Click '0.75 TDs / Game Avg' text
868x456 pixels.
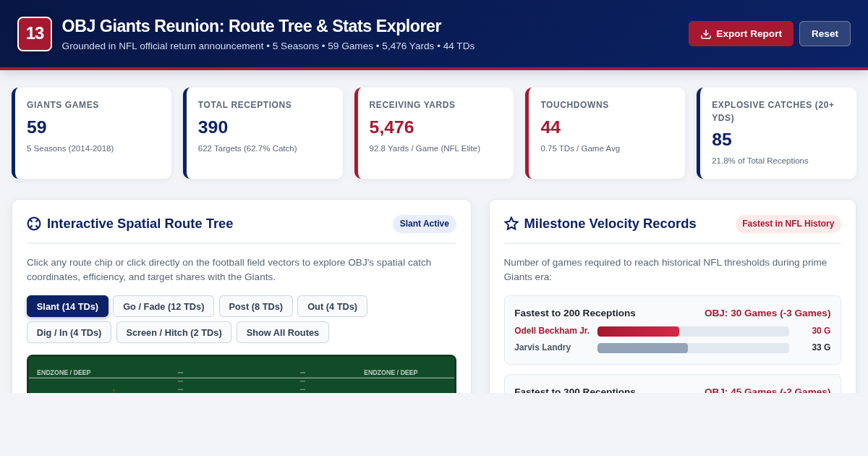click(580, 148)
